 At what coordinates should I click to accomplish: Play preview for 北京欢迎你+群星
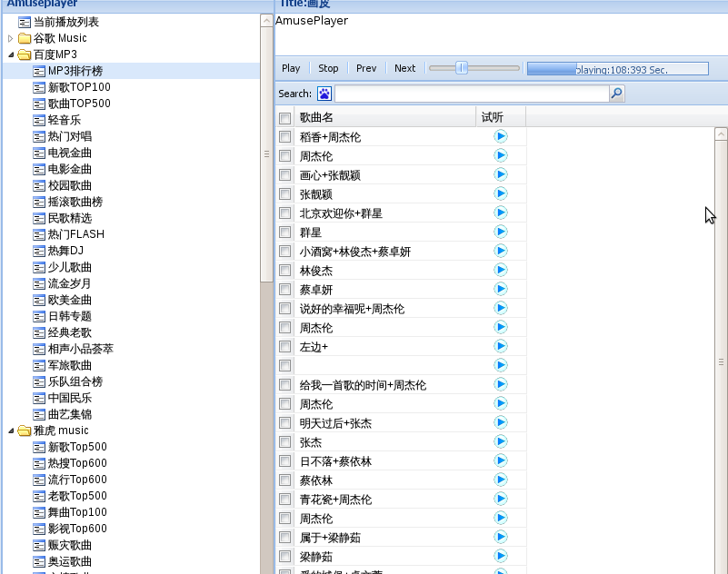pos(501,213)
